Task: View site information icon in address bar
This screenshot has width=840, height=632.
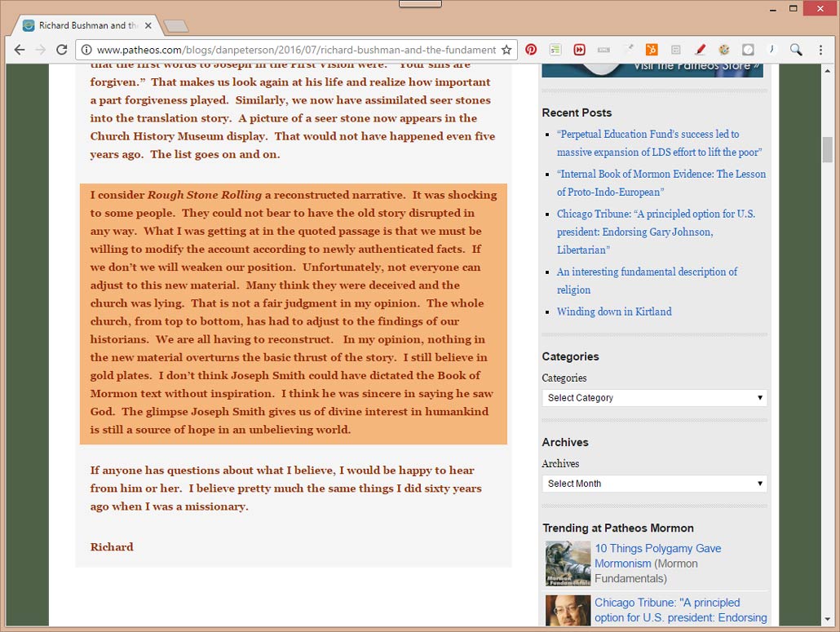Action: (x=86, y=50)
